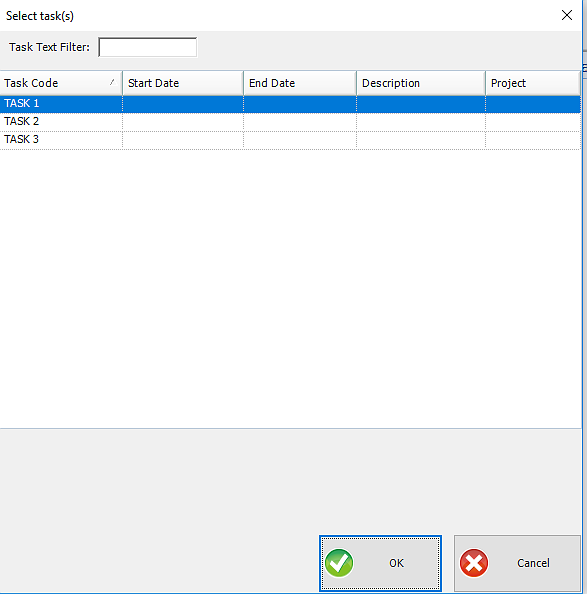Sort by the Start Date column
This screenshot has width=587, height=594.
(183, 83)
